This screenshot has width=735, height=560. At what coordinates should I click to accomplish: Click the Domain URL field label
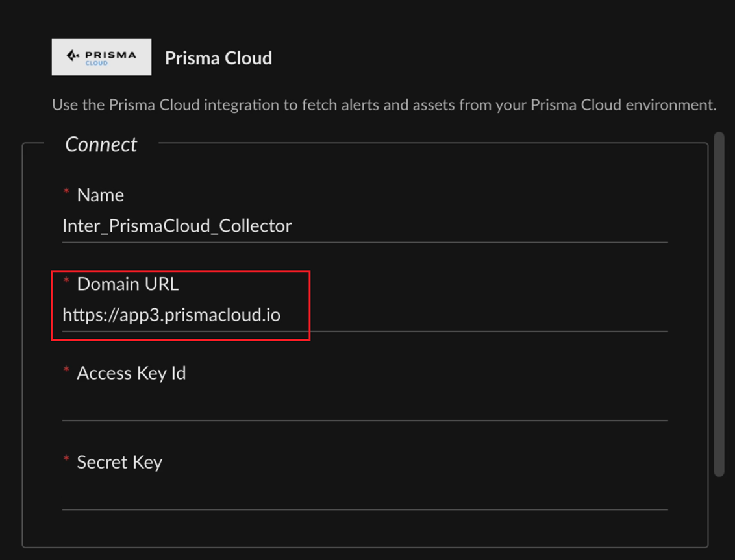(127, 284)
